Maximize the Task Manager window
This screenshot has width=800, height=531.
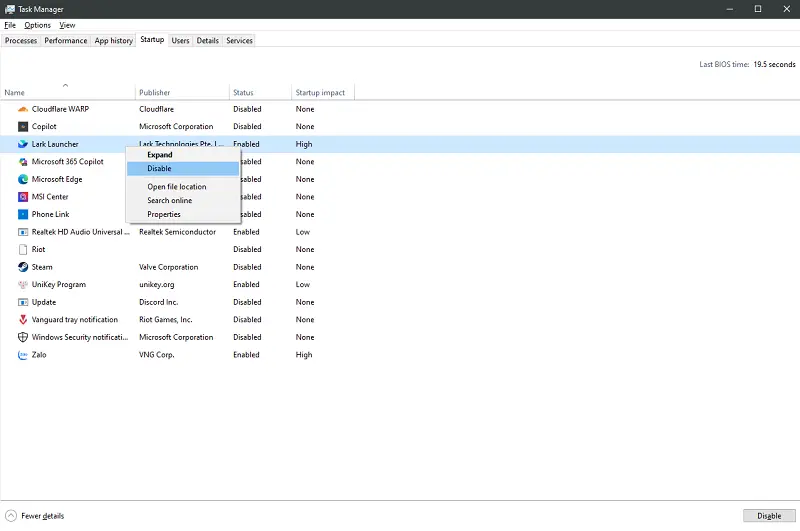click(758, 9)
